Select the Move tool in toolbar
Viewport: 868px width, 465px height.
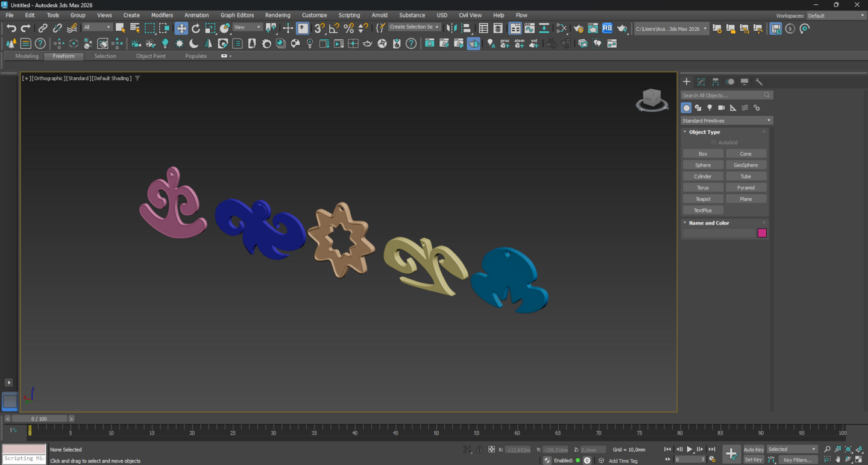point(181,28)
